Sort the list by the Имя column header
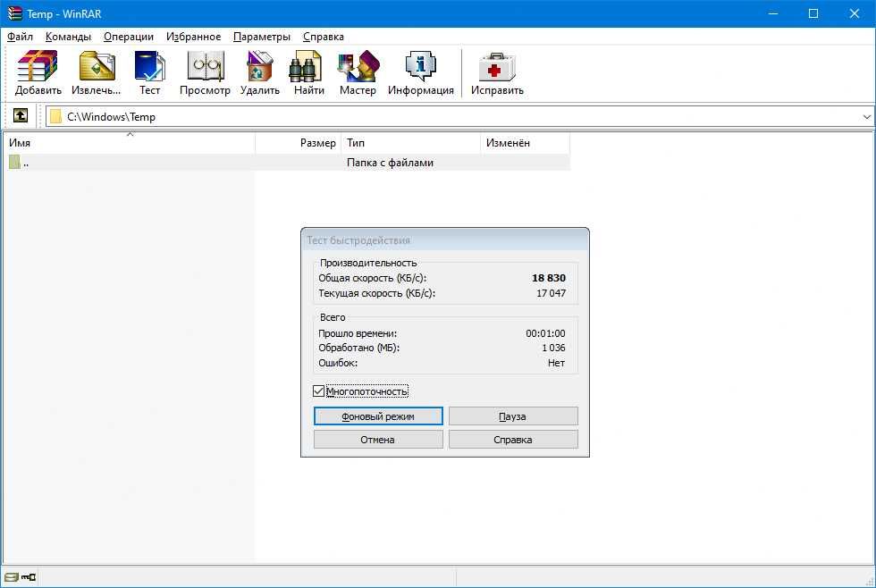 click(130, 143)
